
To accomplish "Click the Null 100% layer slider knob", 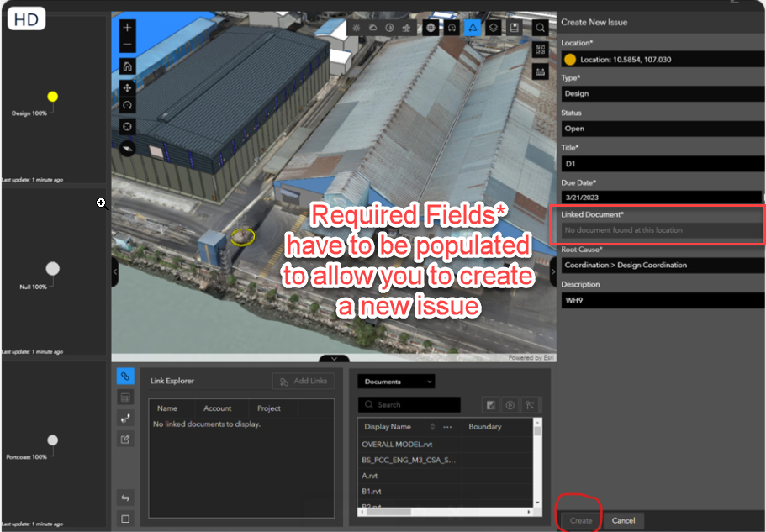I will (53, 270).
